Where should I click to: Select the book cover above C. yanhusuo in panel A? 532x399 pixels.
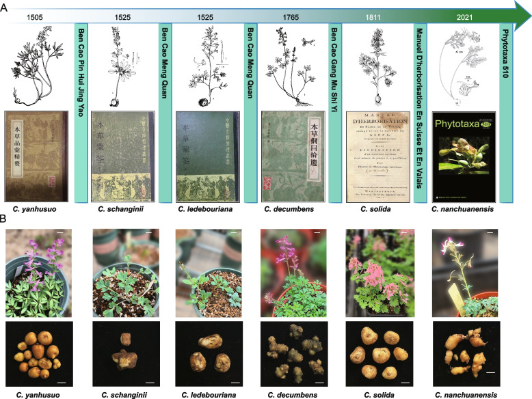[x=35, y=156]
